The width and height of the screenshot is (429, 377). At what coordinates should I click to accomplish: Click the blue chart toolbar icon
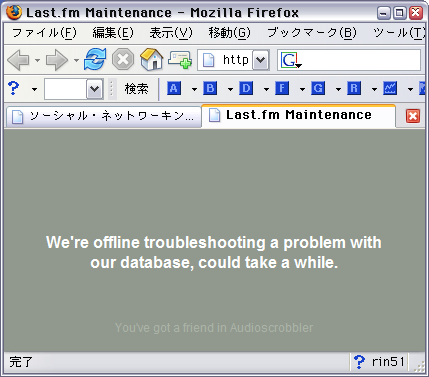[x=390, y=88]
